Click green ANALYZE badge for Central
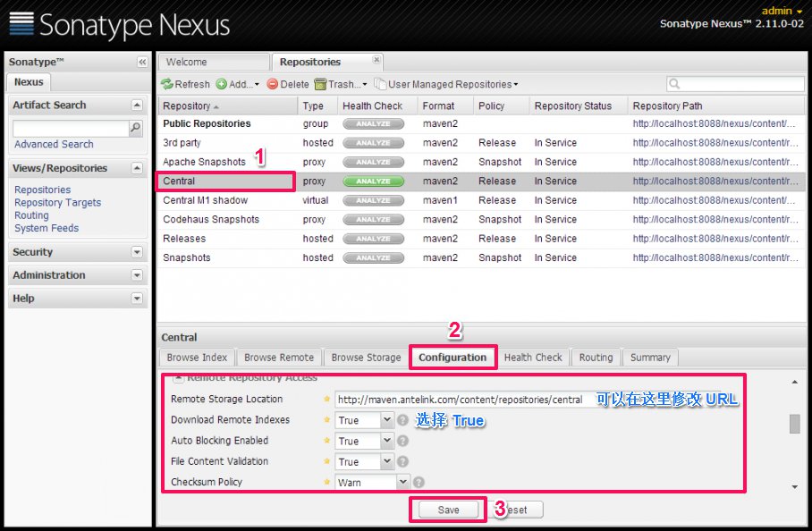The image size is (812, 531). pos(374,181)
